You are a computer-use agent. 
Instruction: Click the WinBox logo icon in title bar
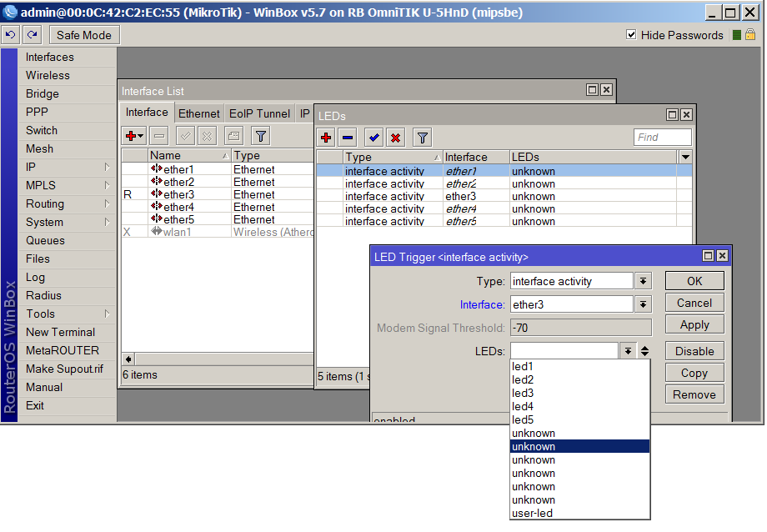tap(10, 13)
